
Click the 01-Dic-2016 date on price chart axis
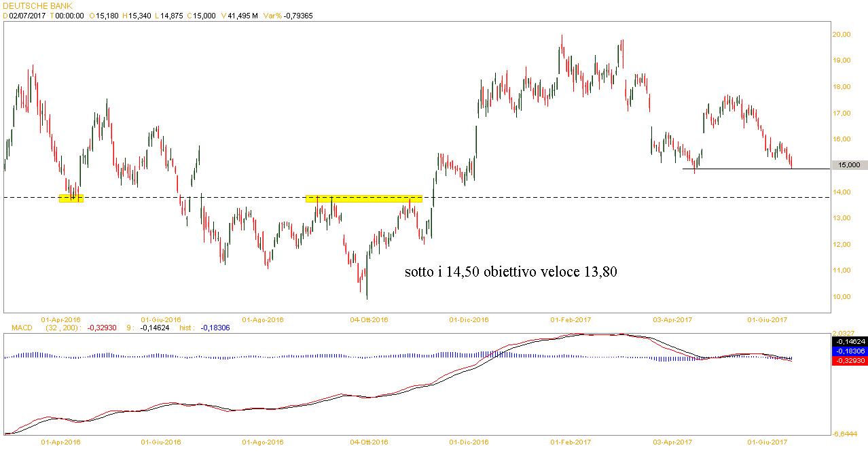pyautogui.click(x=469, y=319)
